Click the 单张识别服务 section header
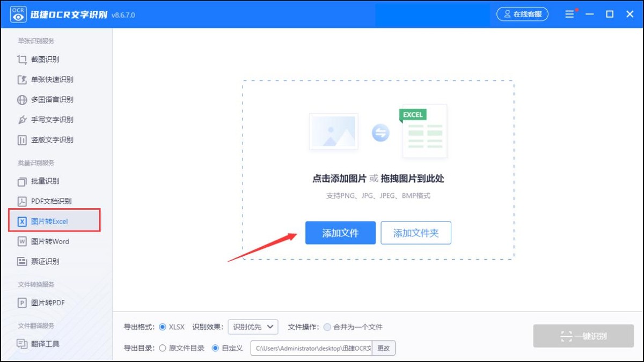This screenshot has width=644, height=362. point(36,41)
